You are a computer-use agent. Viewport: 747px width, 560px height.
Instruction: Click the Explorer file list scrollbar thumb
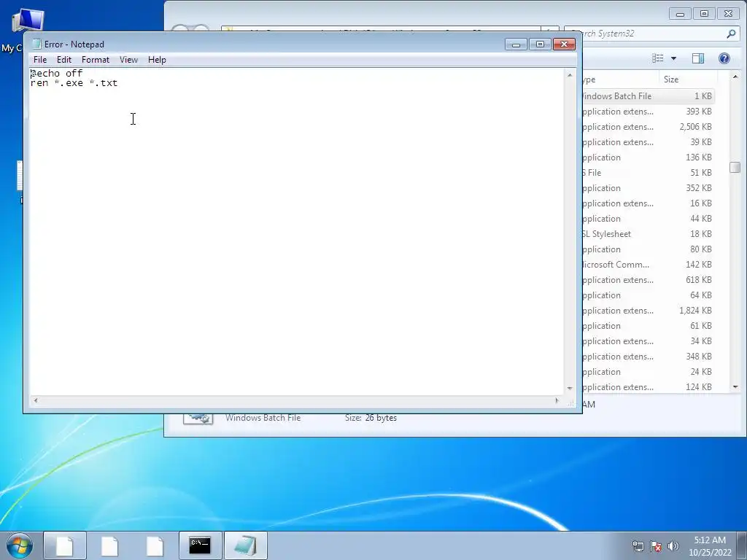(x=735, y=167)
